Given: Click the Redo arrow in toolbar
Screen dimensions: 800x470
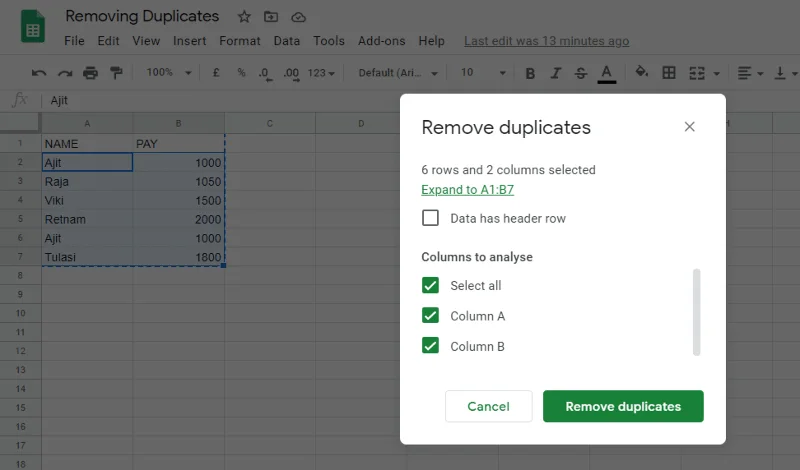Looking at the screenshot, I should pos(65,73).
